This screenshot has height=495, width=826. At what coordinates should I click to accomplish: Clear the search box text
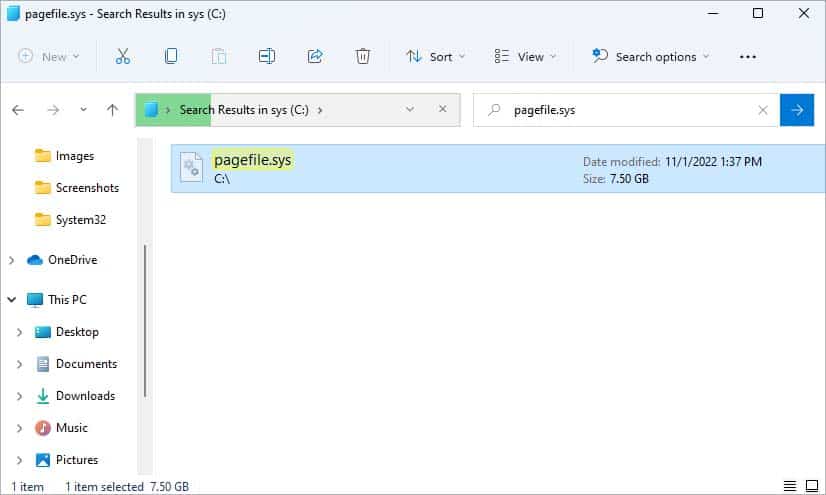coord(762,110)
